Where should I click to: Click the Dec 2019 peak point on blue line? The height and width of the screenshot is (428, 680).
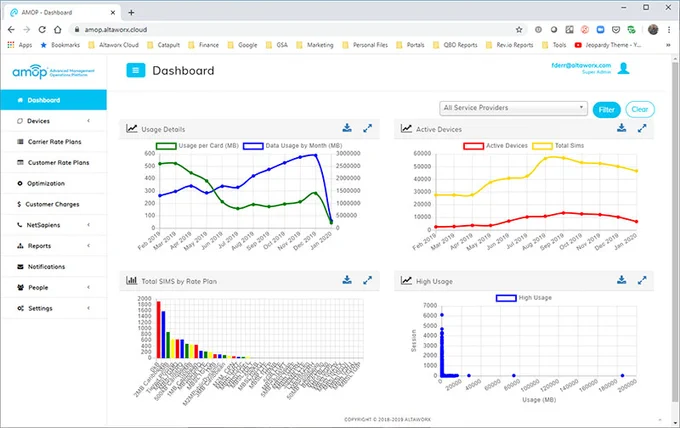[315, 155]
